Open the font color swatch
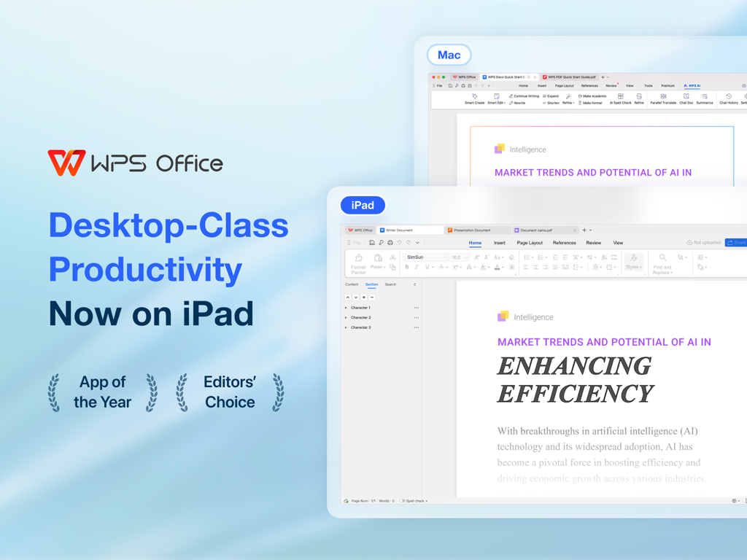 point(496,268)
